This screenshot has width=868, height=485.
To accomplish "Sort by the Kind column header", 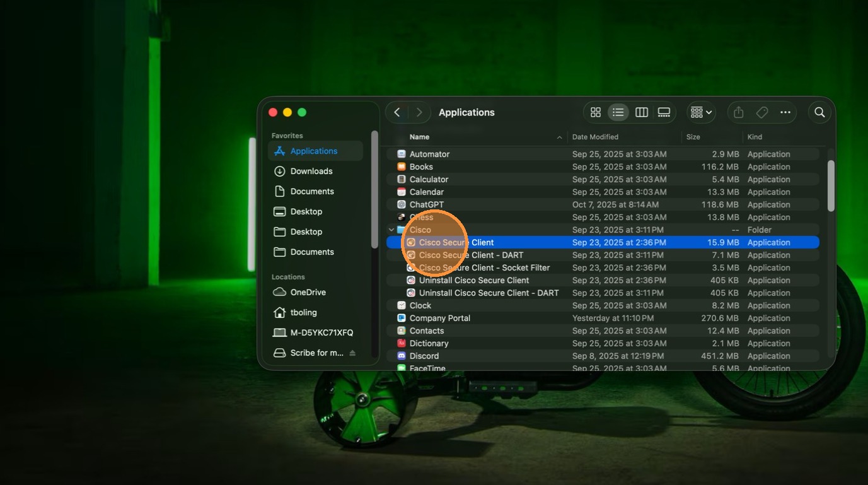I will pyautogui.click(x=755, y=137).
